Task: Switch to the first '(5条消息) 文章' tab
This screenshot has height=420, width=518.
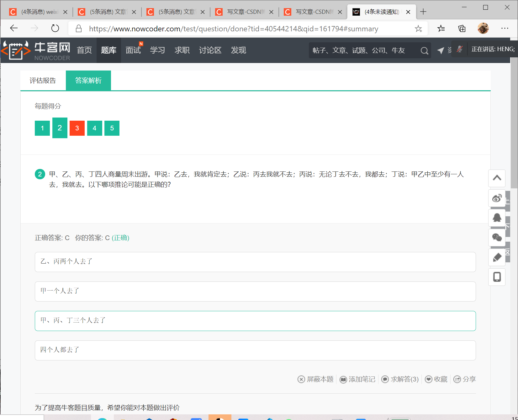Action: coord(107,12)
